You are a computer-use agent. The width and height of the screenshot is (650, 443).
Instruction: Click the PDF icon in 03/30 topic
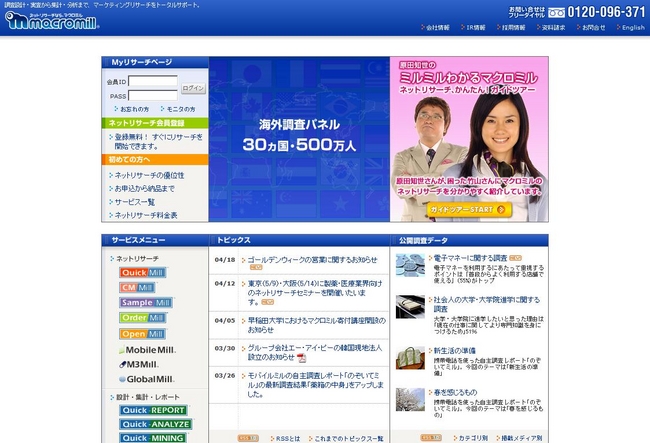point(301,358)
